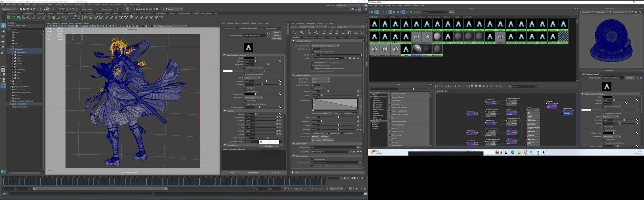
Task: Open Arnold menu in Maya menu bar
Action: click(132, 5)
